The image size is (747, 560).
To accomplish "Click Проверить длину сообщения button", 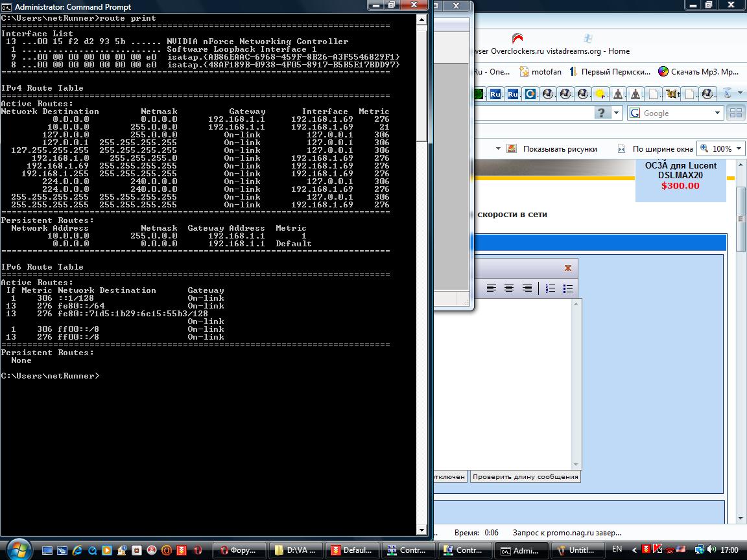I will (x=525, y=476).
